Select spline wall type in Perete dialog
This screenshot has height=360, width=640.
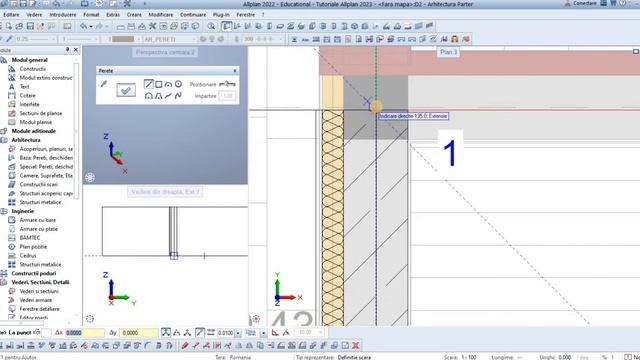click(178, 96)
